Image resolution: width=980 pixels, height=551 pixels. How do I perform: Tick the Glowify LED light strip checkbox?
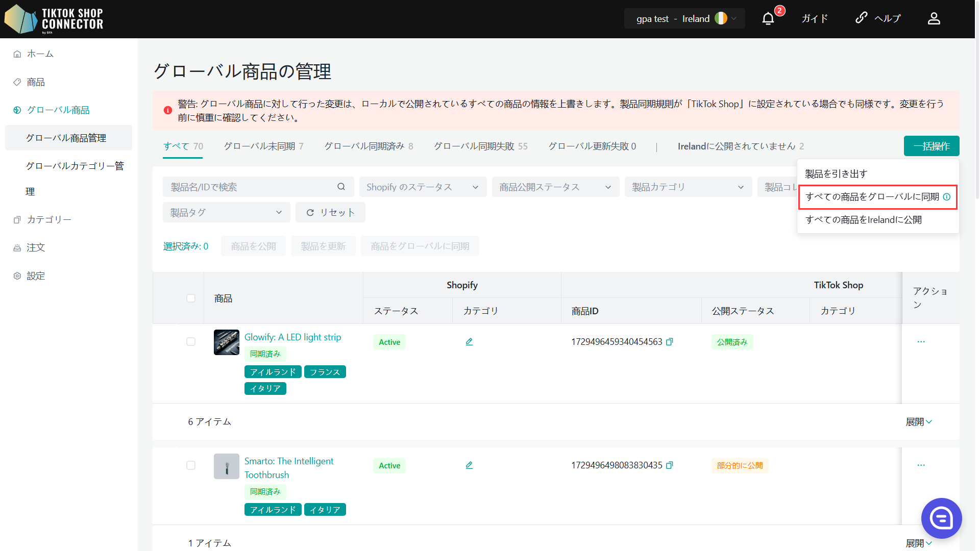click(191, 342)
